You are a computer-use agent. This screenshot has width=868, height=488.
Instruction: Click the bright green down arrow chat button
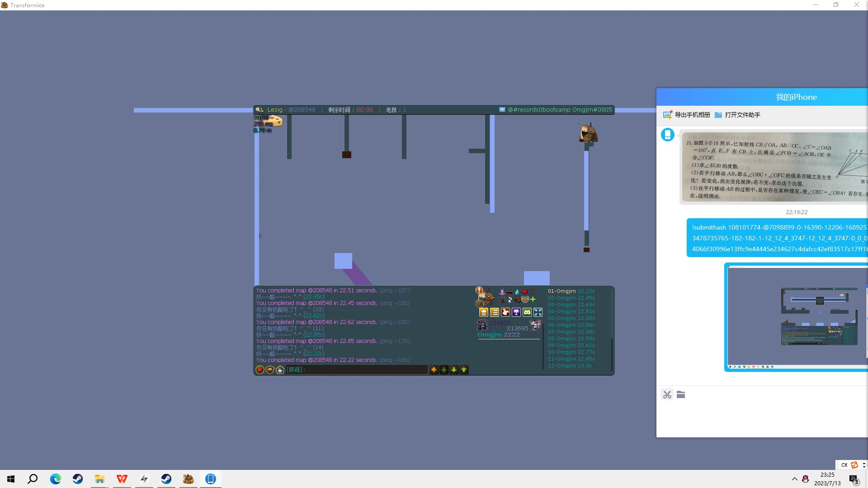[454, 370]
